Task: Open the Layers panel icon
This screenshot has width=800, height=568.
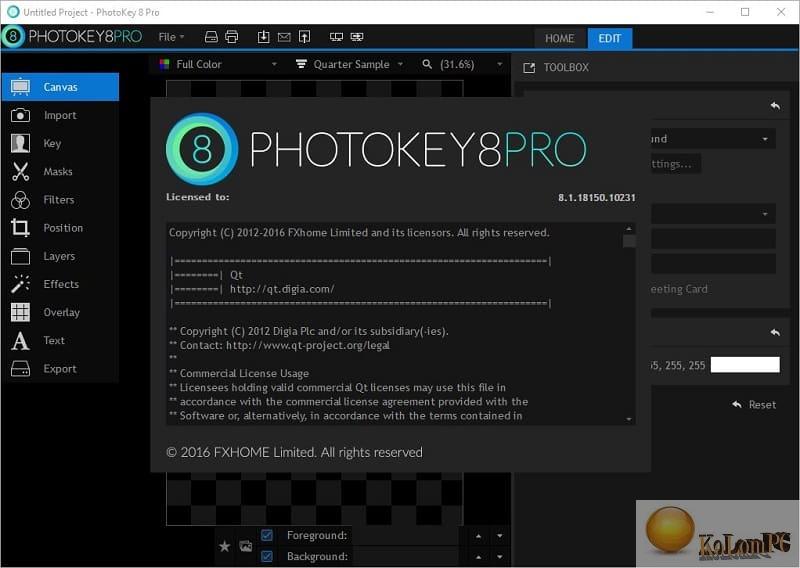Action: coord(20,256)
